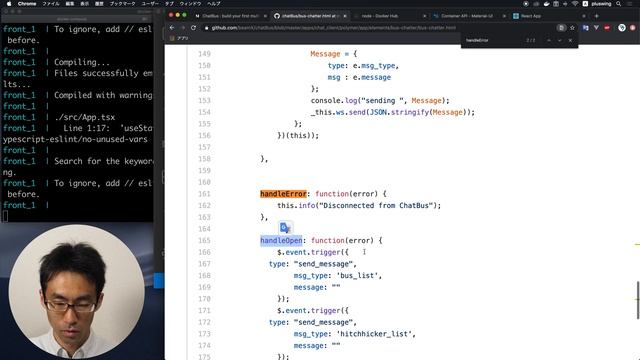Screen dimensions: 640x360
Task: Close the ChatBus Medium article tab
Action: point(265,16)
